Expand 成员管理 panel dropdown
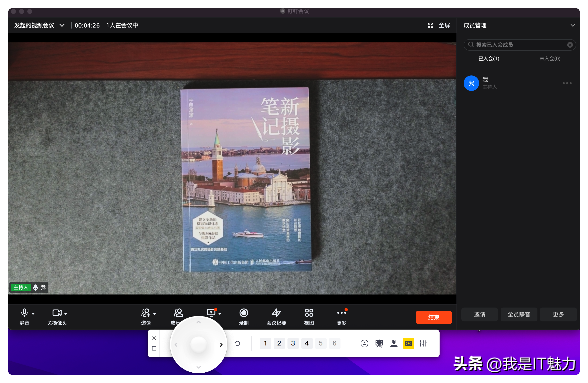This screenshot has height=383, width=588. pos(574,25)
